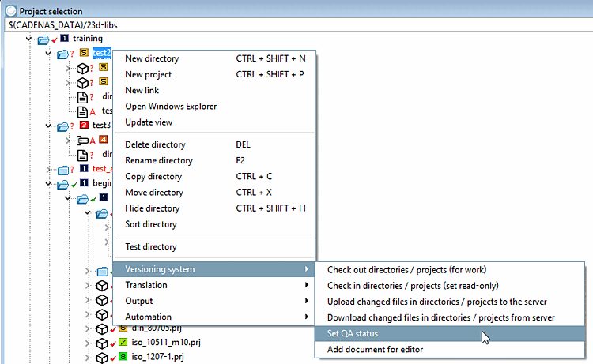Choose 'New project' from context menu

point(214,74)
